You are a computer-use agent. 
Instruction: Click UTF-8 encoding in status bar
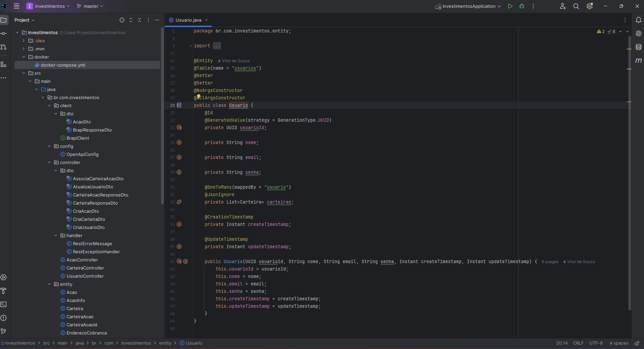[x=596, y=343]
